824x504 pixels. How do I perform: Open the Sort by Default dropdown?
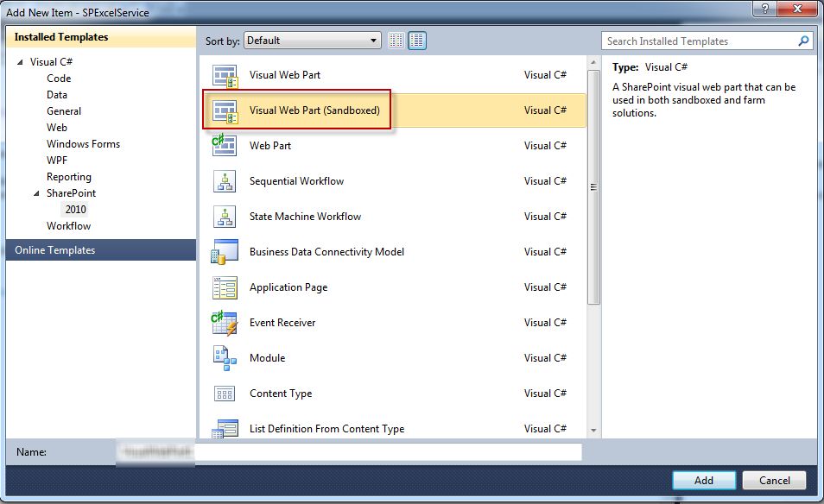click(312, 41)
